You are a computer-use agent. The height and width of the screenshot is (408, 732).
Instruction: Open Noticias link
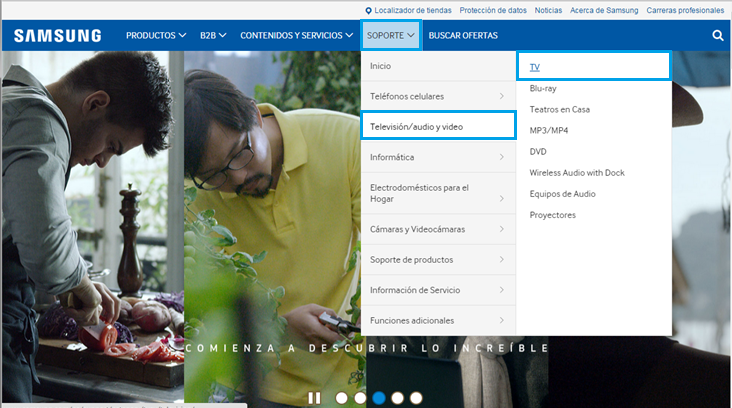click(549, 10)
